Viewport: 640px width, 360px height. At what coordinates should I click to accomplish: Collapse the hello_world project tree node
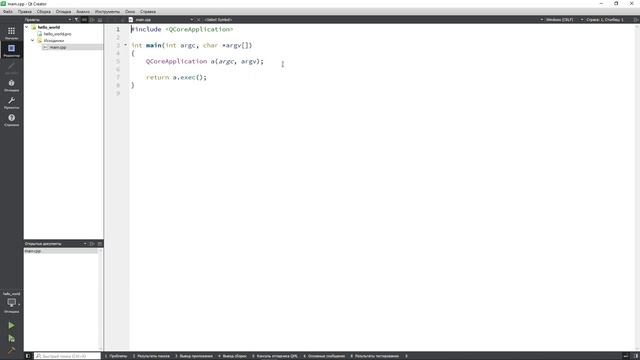coord(27,27)
